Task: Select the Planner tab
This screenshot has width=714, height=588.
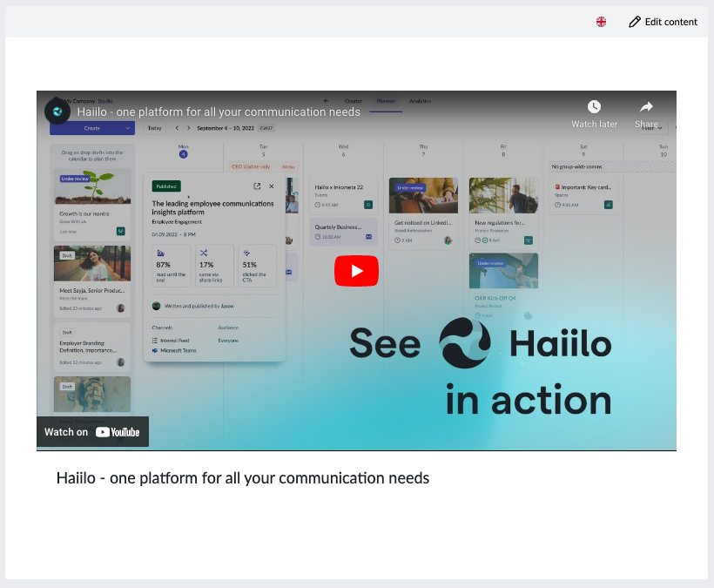Action: tap(385, 101)
